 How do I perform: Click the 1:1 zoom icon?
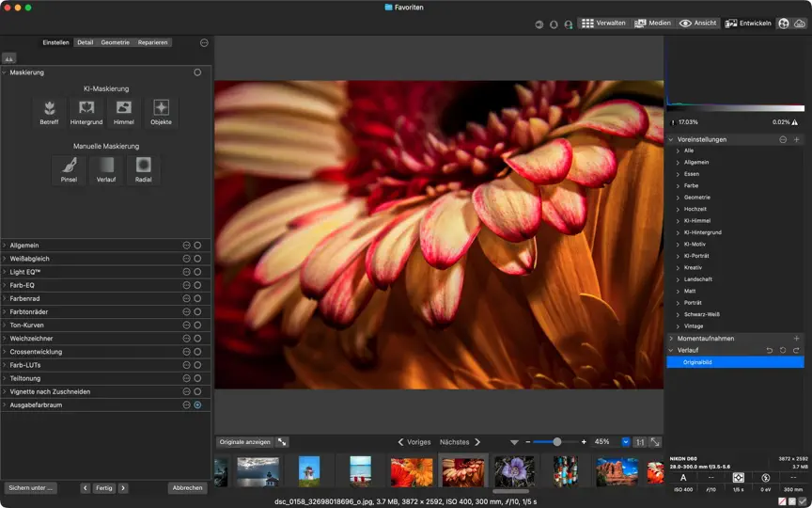(x=640, y=442)
